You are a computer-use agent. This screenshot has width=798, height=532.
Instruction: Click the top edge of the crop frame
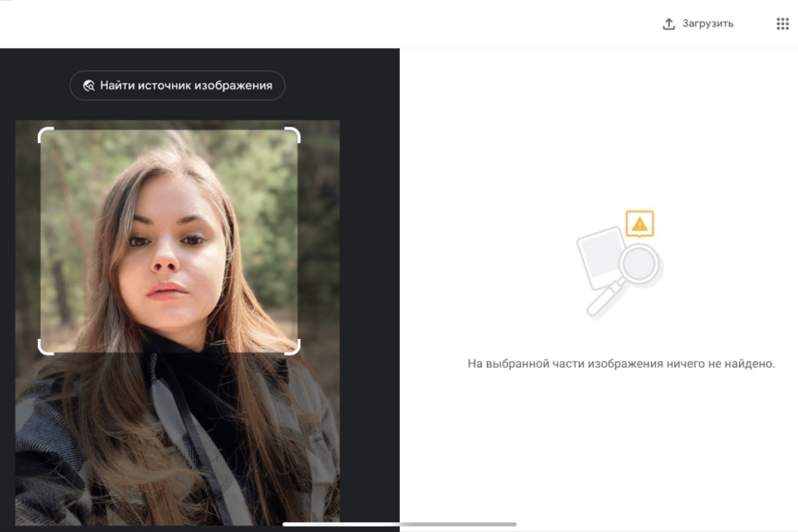point(169,129)
